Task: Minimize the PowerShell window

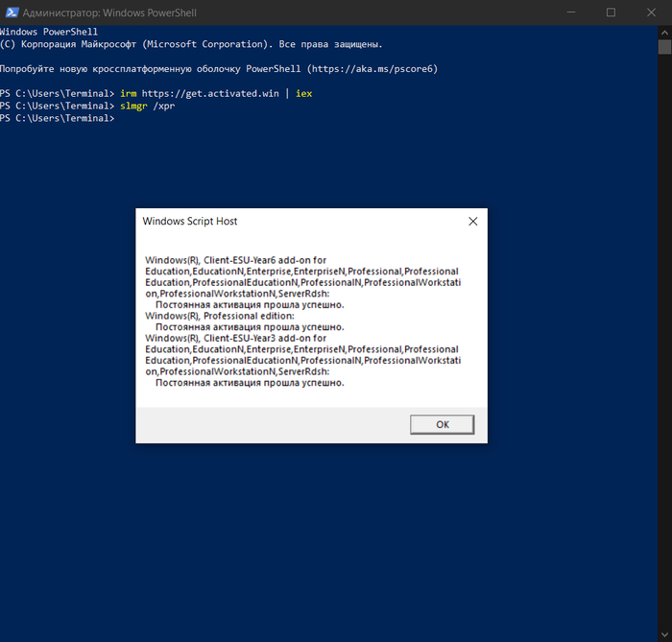Action: (568, 12)
